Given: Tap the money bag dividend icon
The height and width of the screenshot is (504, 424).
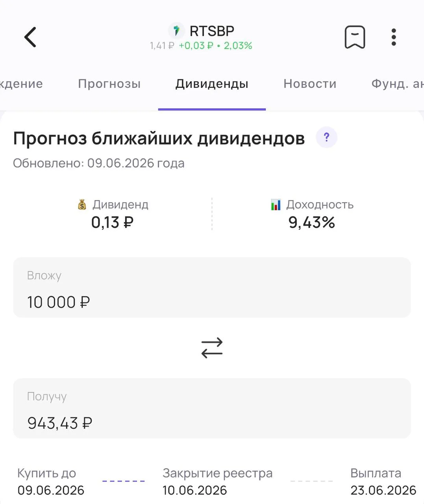Looking at the screenshot, I should click(82, 204).
